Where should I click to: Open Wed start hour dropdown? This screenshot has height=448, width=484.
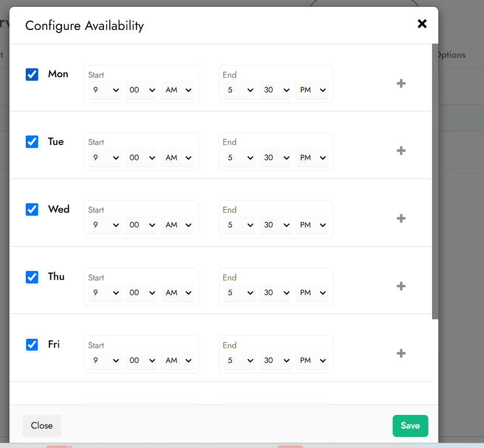pos(104,225)
